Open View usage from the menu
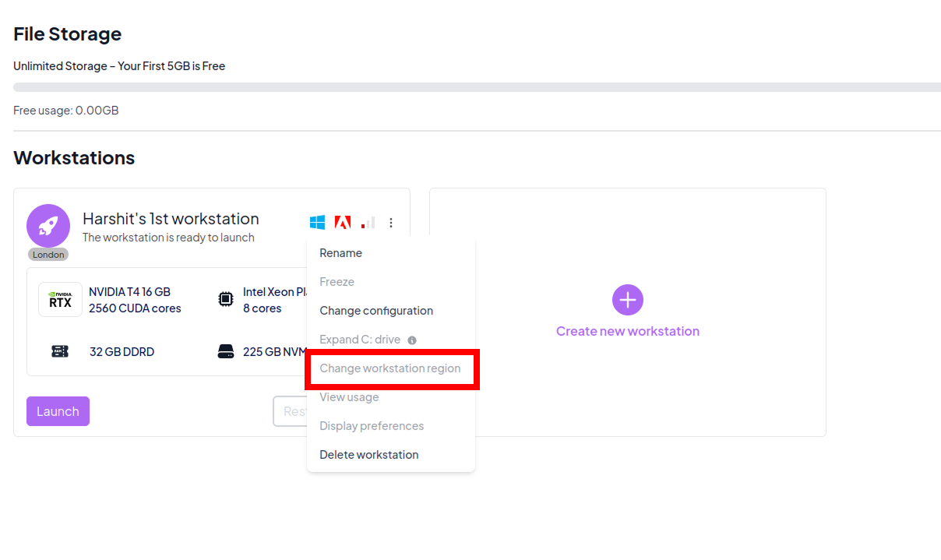The width and height of the screenshot is (941, 560). pyautogui.click(x=349, y=397)
